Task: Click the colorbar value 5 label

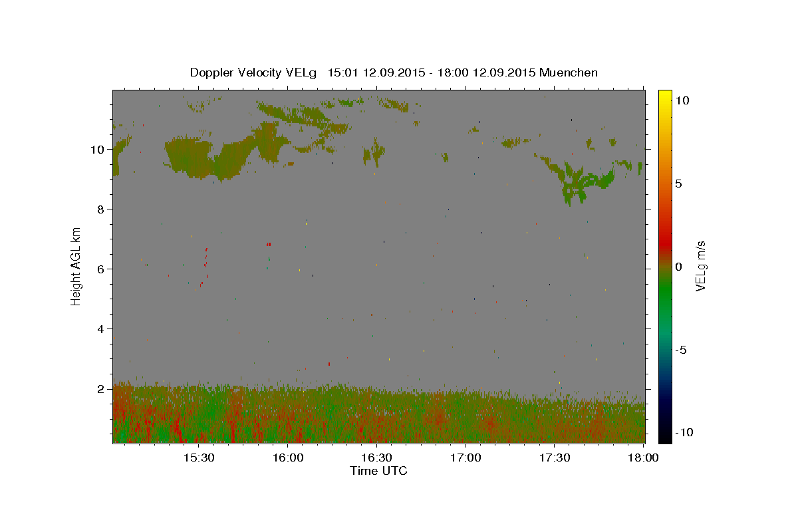Action: coord(679,184)
